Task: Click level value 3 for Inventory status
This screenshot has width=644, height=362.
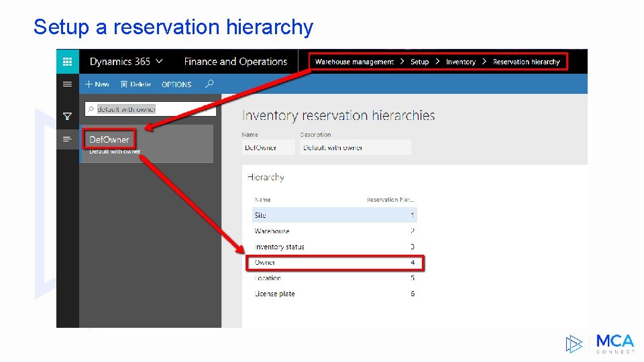Action: (413, 247)
